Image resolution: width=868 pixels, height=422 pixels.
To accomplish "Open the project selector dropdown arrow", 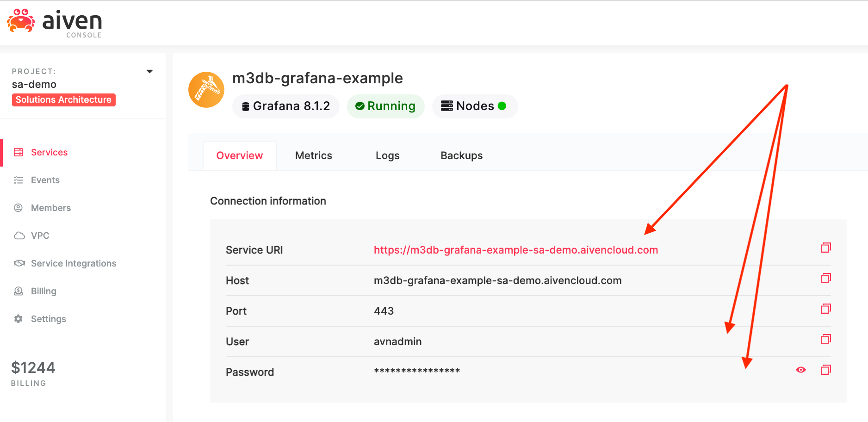I will tap(149, 71).
